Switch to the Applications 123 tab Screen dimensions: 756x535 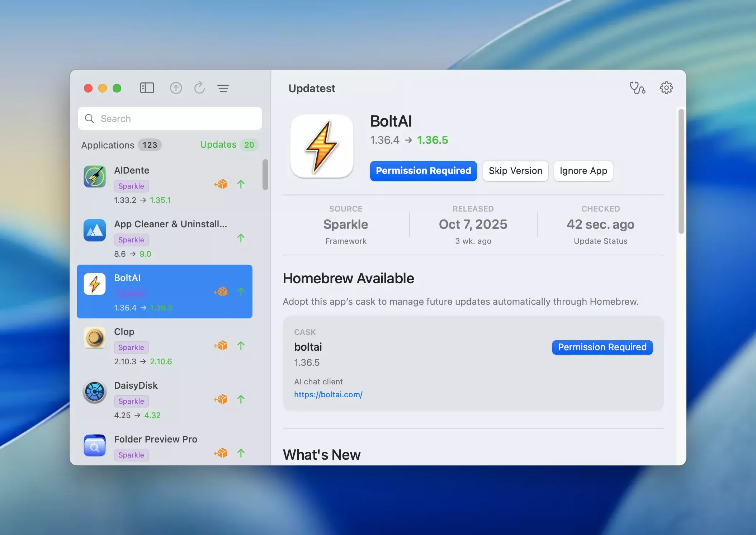click(x=121, y=145)
